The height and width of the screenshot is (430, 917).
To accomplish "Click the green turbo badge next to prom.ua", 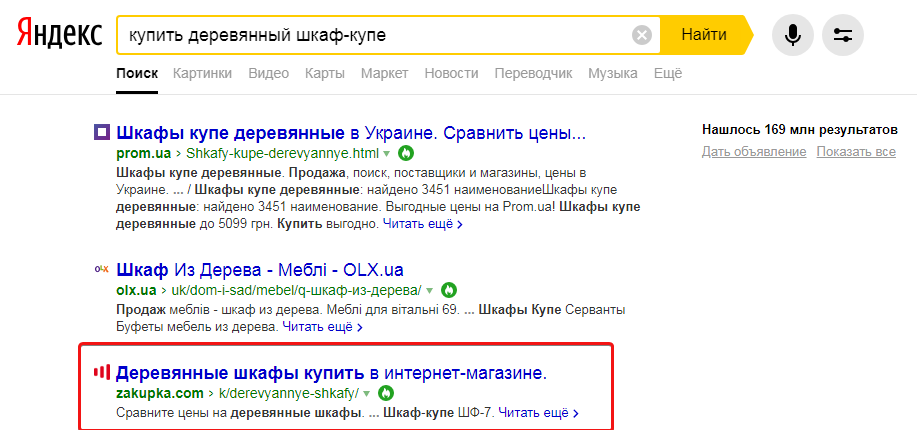I will (x=406, y=154).
